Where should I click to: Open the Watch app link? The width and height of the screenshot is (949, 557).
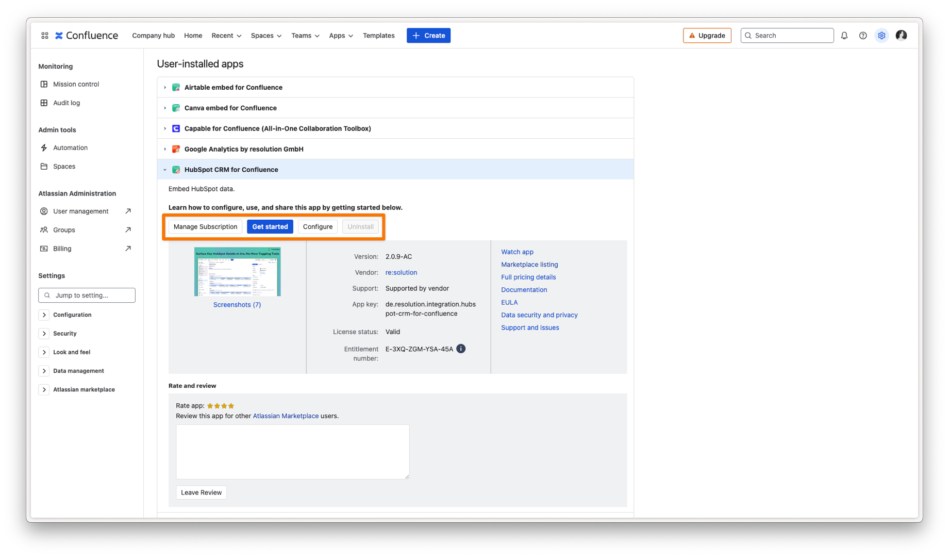pos(517,252)
